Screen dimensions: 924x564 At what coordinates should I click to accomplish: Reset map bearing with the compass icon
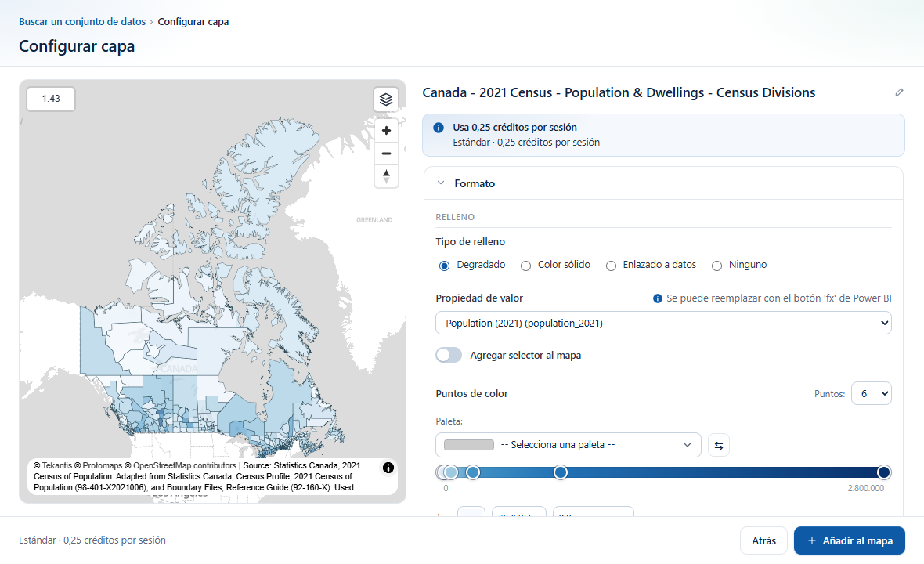387,176
